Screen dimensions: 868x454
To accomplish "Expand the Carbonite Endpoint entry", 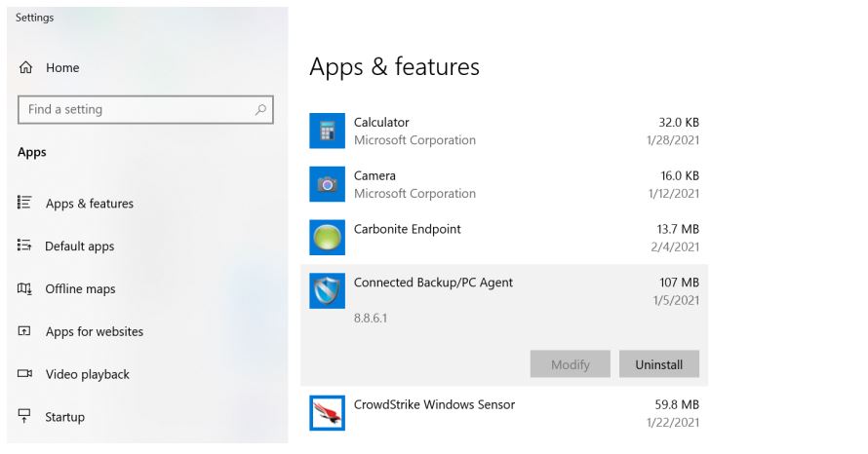I will [x=407, y=230].
